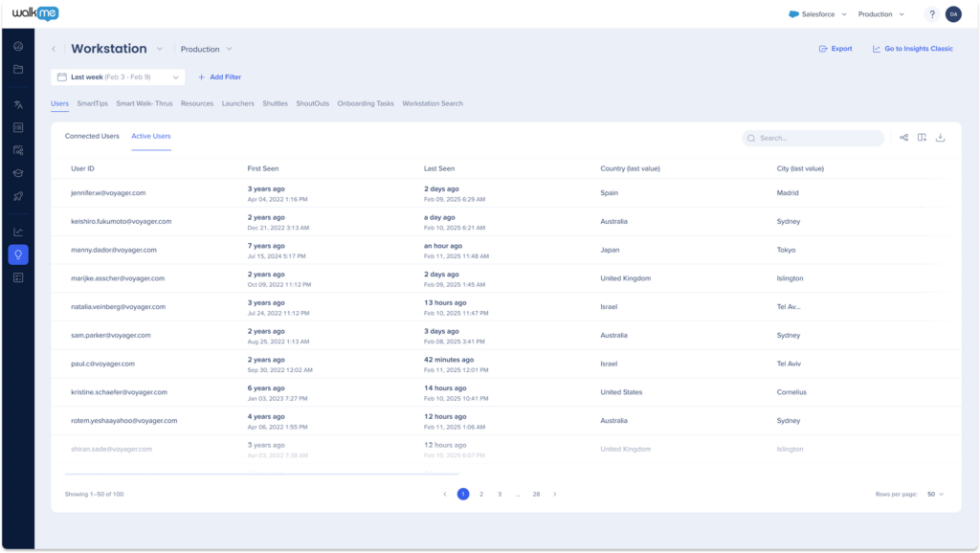Open the Insights chart icon in the sidebar
Image resolution: width=980 pixels, height=553 pixels.
[18, 232]
